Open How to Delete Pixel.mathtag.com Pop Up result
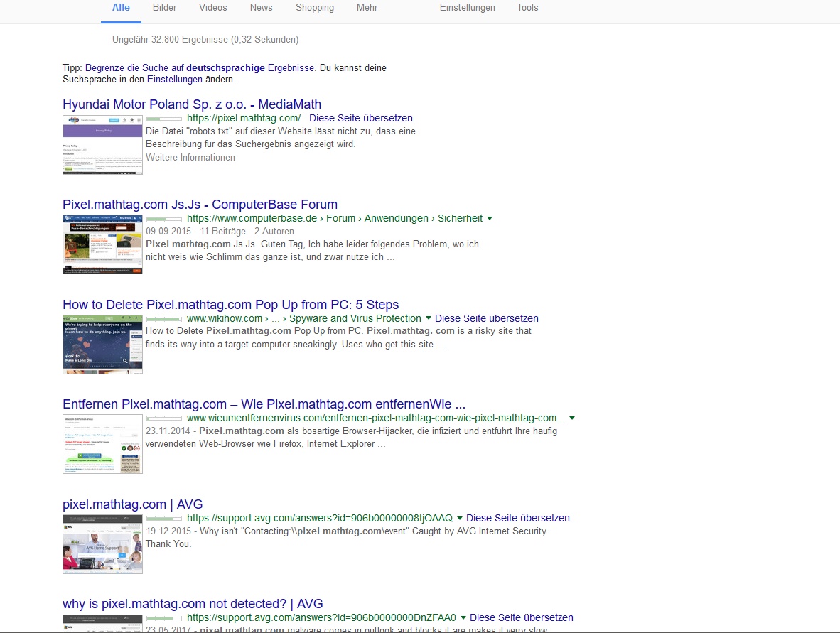Screen dimensions: 840x633 (230, 305)
